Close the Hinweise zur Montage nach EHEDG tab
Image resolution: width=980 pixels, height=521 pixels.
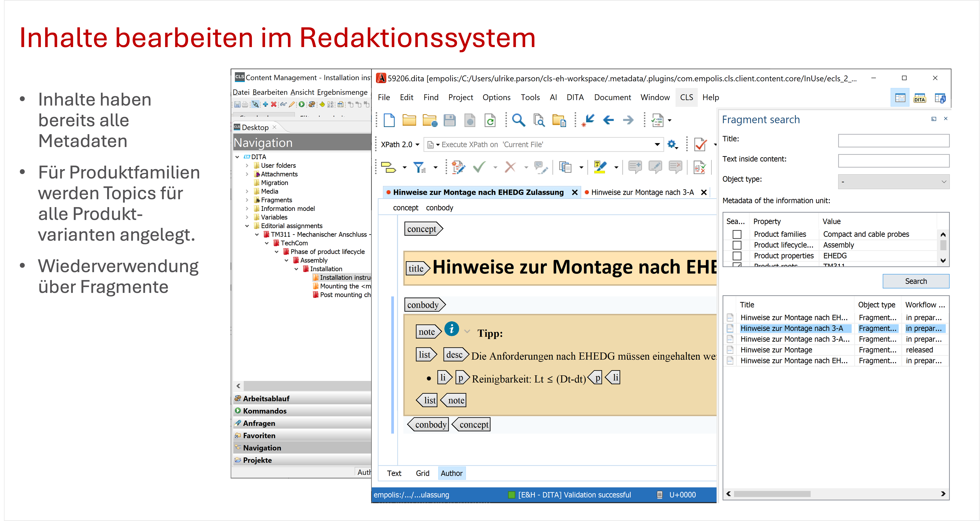click(x=575, y=192)
